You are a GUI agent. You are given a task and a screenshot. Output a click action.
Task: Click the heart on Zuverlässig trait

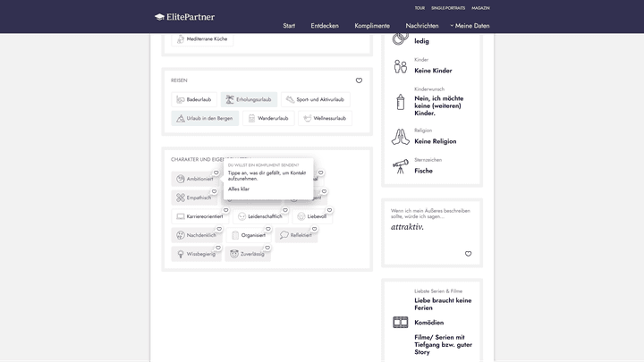268,247
